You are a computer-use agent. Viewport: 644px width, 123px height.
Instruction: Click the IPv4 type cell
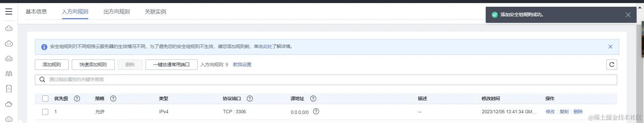coord(164,112)
